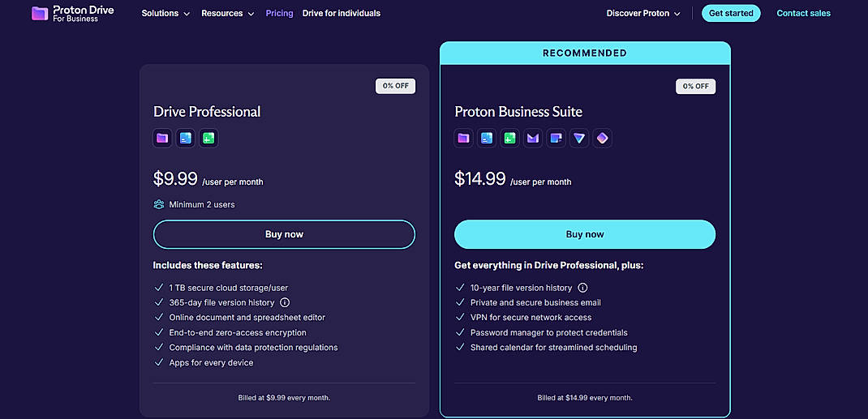868x419 pixels.
Task: Click the Proton Business Suite plan title
Action: pyautogui.click(x=518, y=112)
